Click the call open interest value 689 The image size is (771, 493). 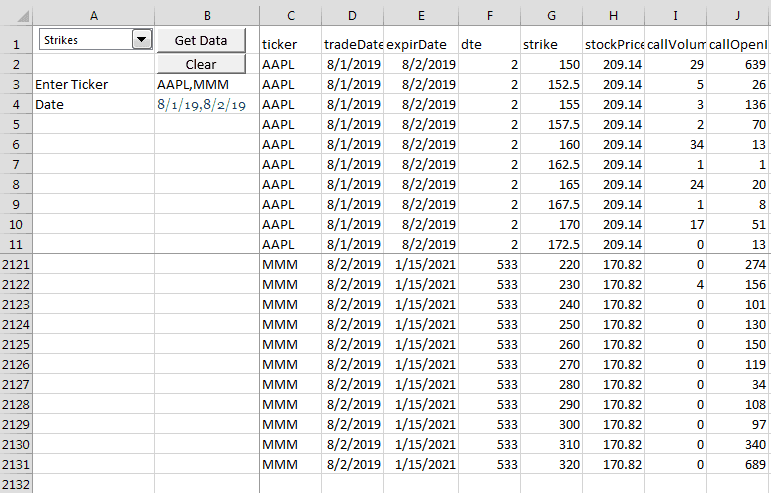[x=738, y=464]
